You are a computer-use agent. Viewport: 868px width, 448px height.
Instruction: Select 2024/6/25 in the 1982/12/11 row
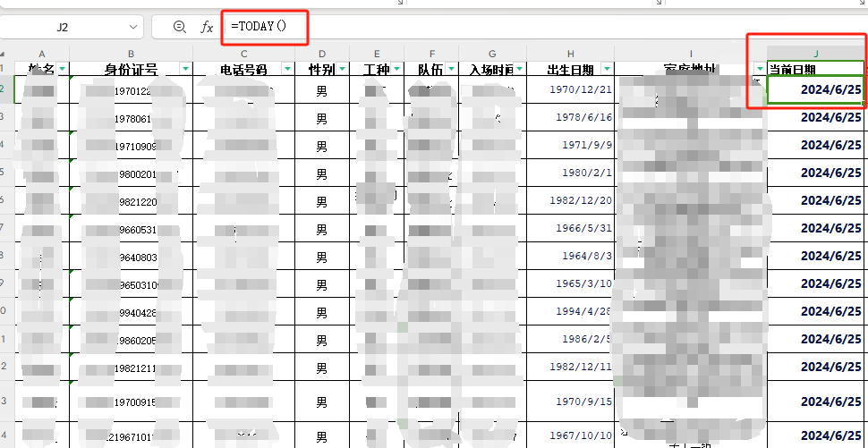[816, 367]
